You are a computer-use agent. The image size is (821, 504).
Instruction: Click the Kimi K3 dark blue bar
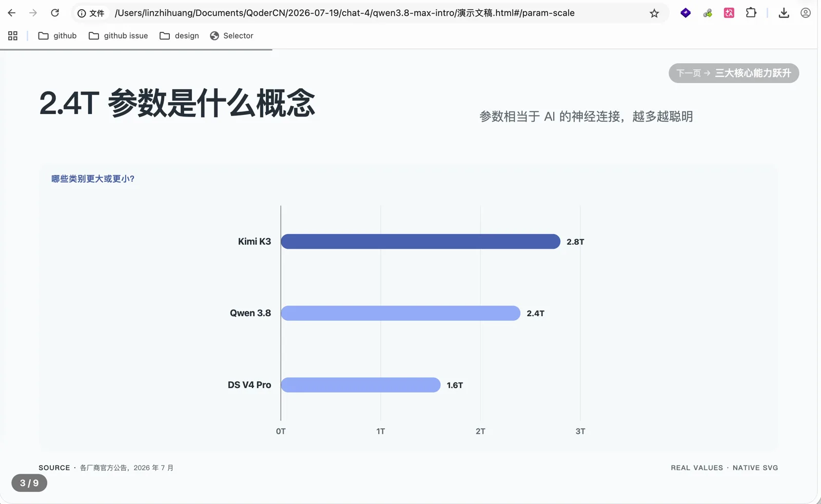click(421, 241)
